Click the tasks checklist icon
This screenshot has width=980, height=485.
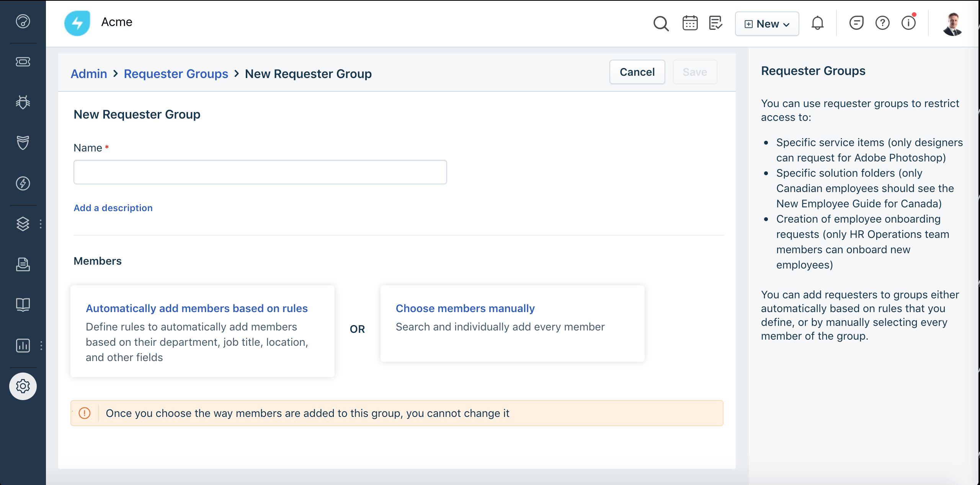(x=715, y=23)
